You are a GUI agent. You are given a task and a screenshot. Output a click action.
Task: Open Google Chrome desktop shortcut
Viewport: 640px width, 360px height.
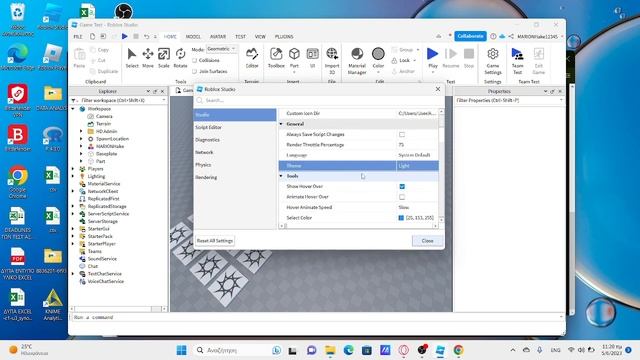pos(18,182)
